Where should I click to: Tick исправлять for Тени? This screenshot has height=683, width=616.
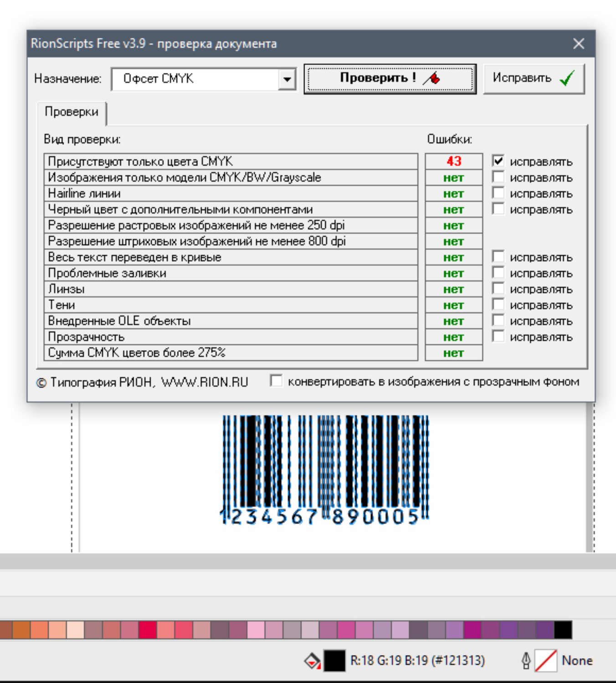point(498,304)
